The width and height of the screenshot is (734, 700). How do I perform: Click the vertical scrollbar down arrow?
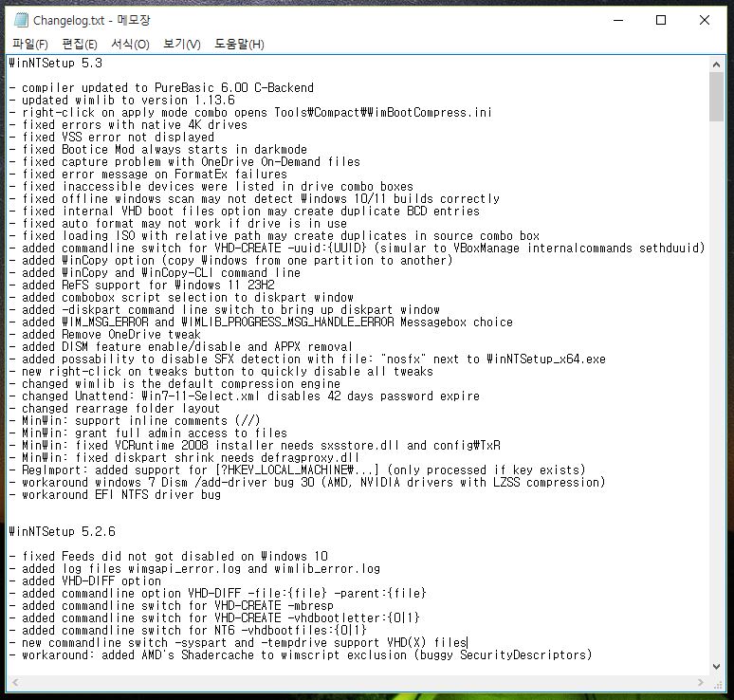(716, 666)
